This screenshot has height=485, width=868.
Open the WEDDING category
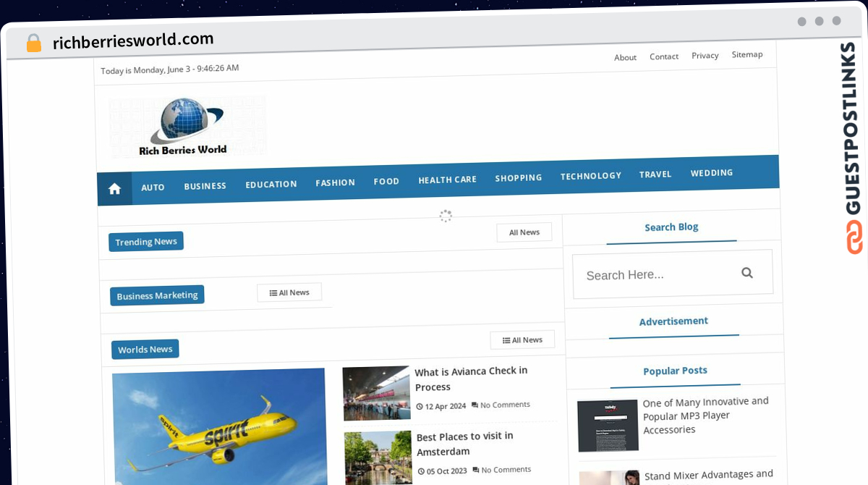click(712, 173)
